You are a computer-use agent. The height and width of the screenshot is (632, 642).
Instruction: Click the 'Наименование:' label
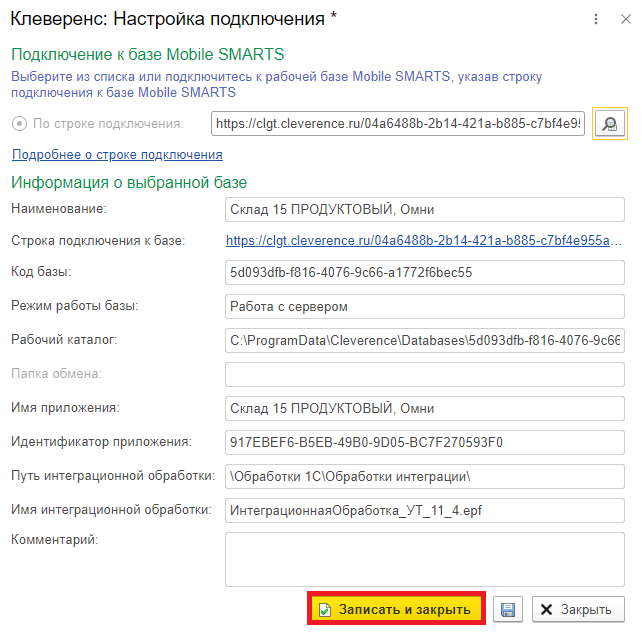point(59,209)
